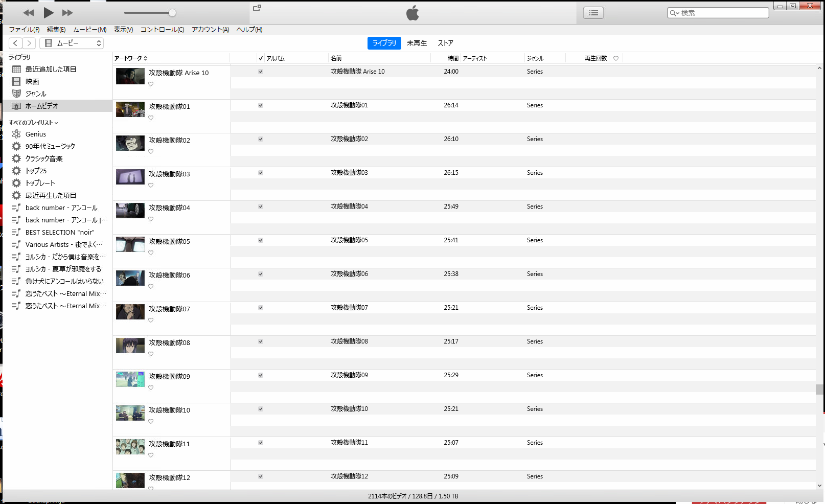Click the search field
825x504 pixels.
718,13
